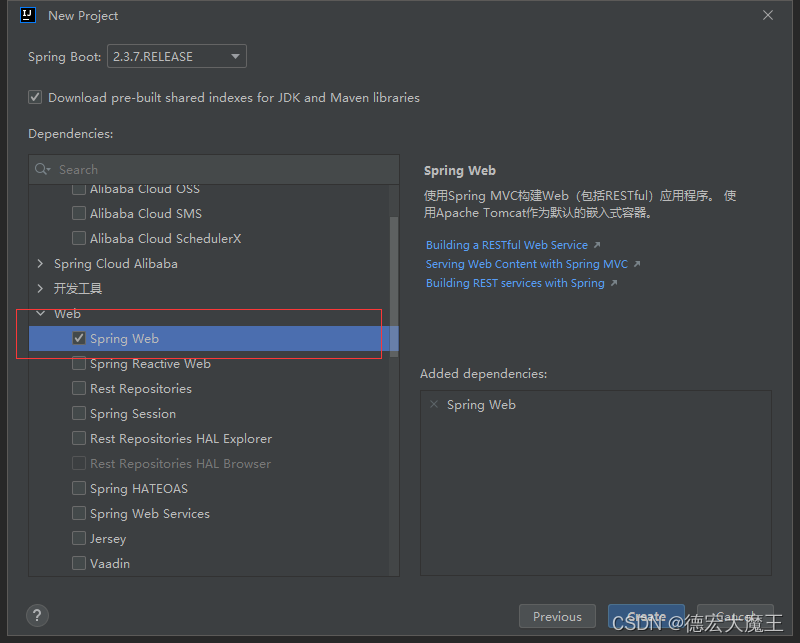Image resolution: width=800 pixels, height=643 pixels.
Task: Open external link arrow beside Building REST services
Action: click(x=614, y=283)
